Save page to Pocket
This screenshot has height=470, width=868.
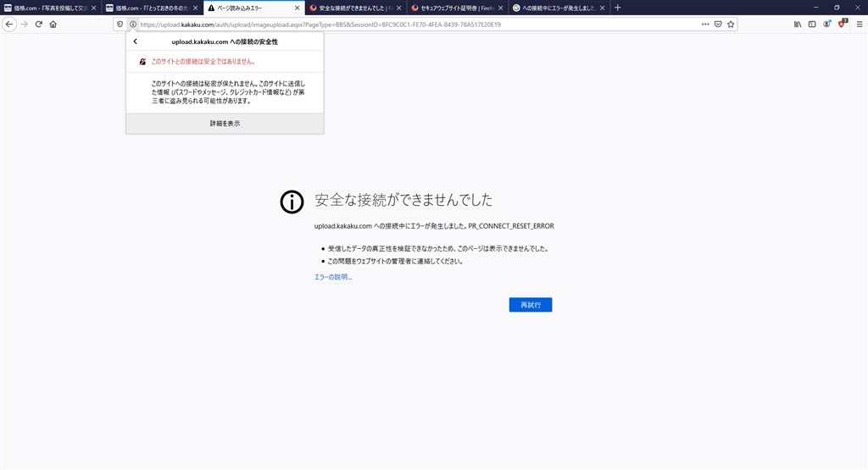pyautogui.click(x=718, y=25)
